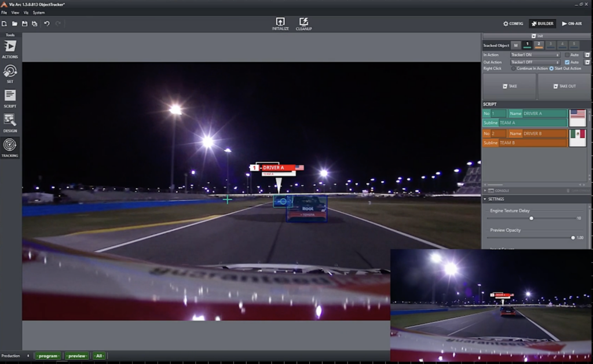Click the Undo icon in the toolbar
This screenshot has height=364, width=593.
point(47,24)
